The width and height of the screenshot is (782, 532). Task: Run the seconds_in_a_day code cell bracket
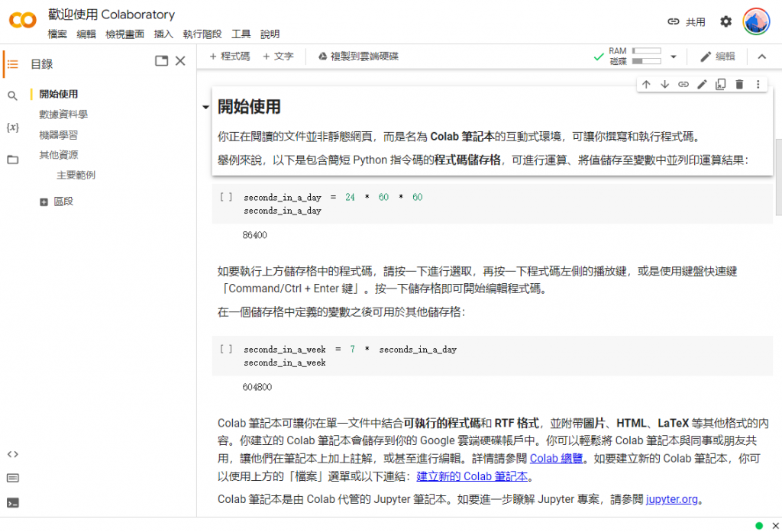pyautogui.click(x=226, y=197)
